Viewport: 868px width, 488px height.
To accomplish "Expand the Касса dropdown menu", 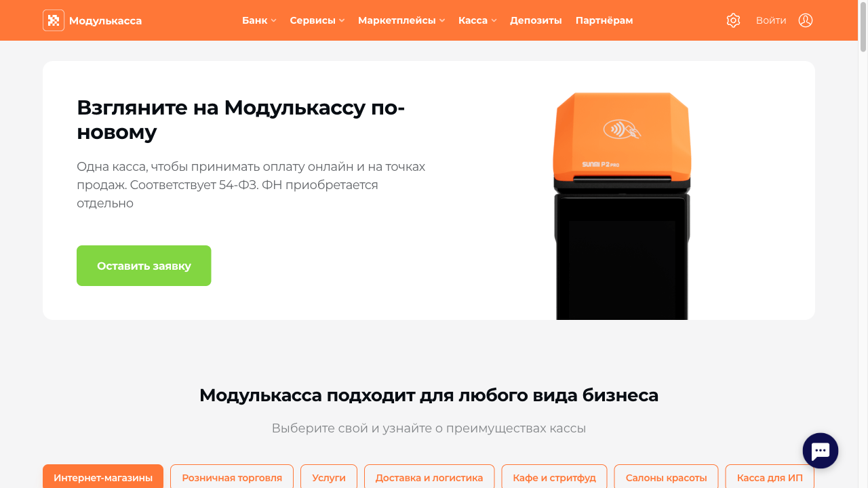I will [x=477, y=20].
